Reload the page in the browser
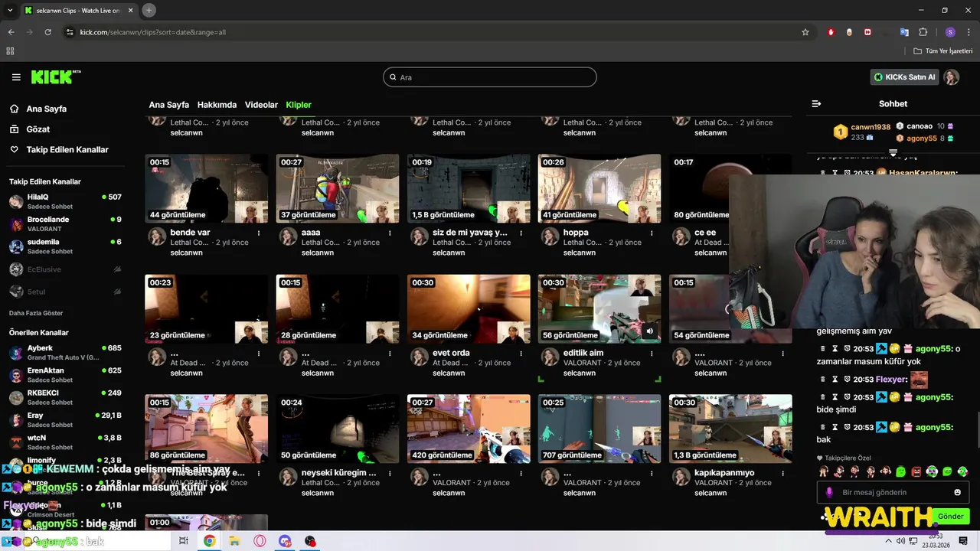Viewport: 980px width, 551px height. (x=47, y=32)
